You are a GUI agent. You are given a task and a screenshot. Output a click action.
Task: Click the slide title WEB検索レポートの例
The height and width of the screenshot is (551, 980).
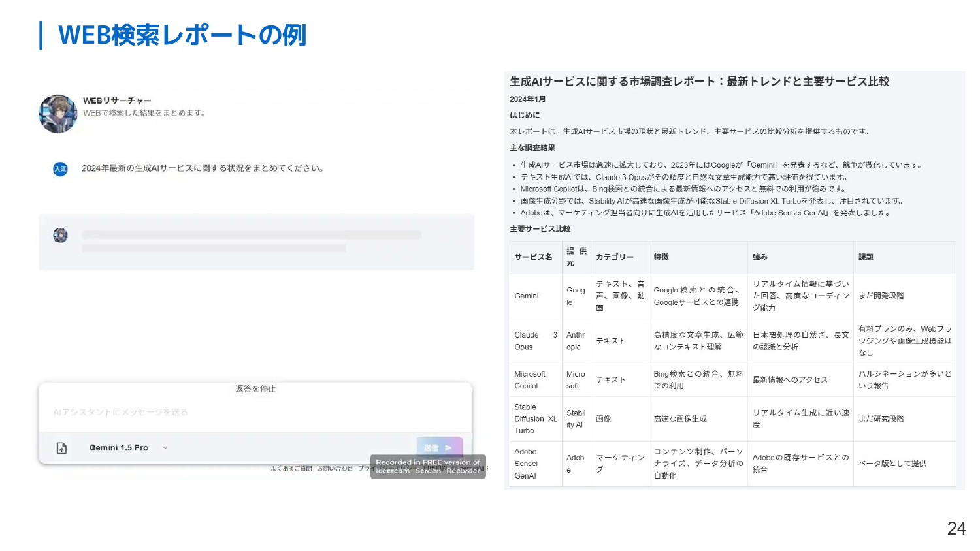(182, 35)
